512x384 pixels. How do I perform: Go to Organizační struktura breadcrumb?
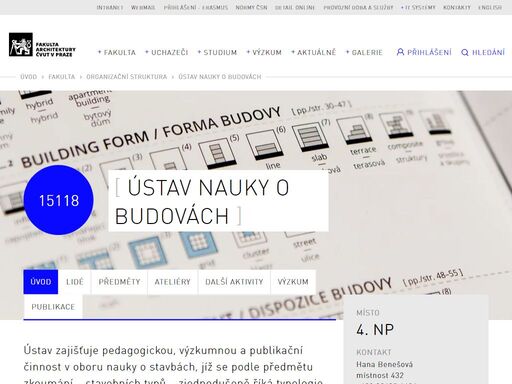click(127, 77)
